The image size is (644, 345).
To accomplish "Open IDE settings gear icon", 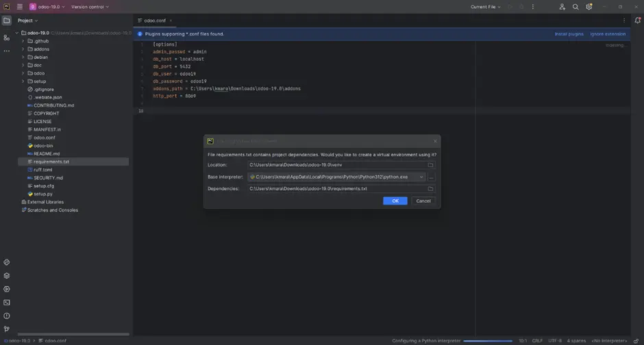I will click(589, 7).
